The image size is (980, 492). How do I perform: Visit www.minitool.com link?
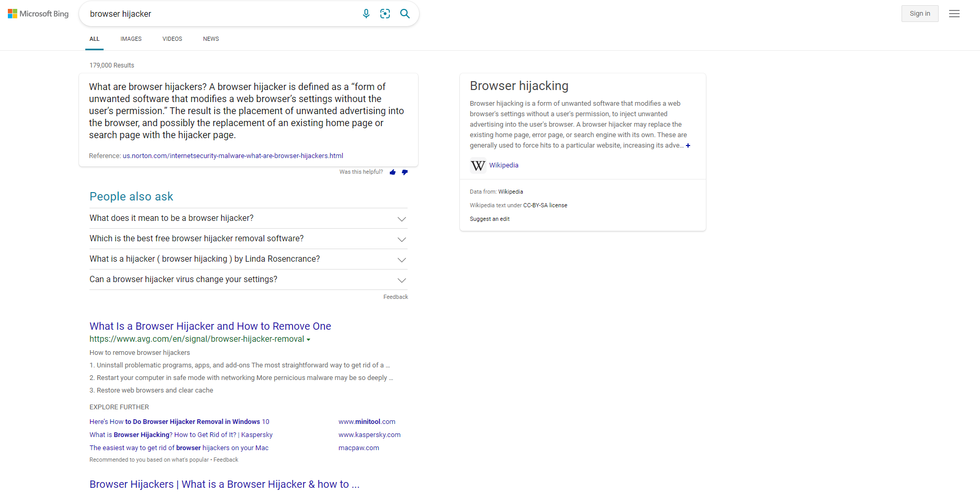(x=367, y=422)
